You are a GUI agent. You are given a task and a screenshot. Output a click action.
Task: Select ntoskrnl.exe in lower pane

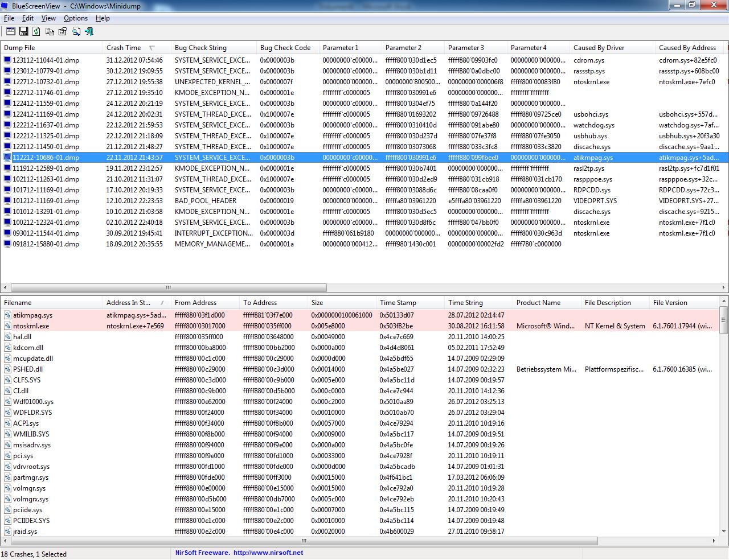31,326
